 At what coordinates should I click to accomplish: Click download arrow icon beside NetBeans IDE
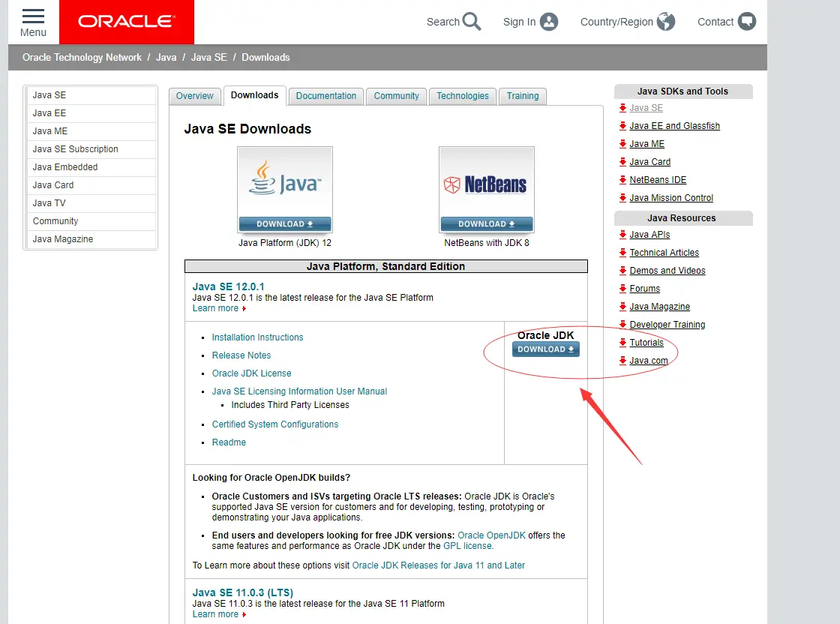pos(622,180)
